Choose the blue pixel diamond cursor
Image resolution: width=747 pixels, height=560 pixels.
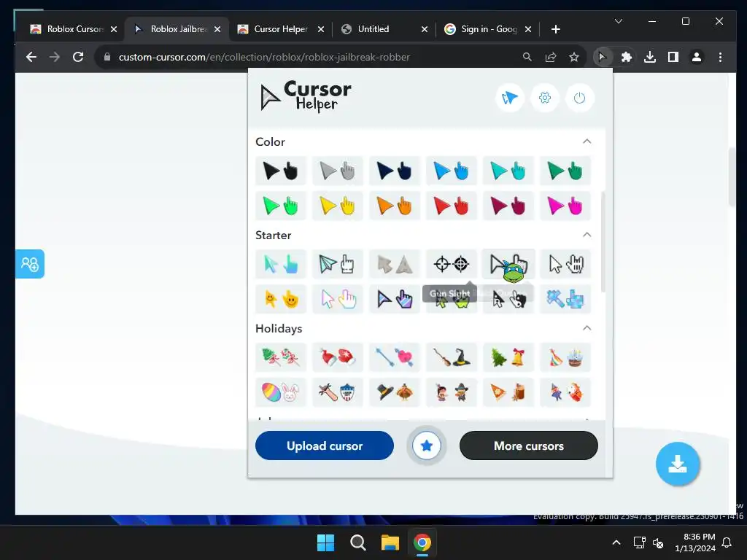tap(565, 299)
